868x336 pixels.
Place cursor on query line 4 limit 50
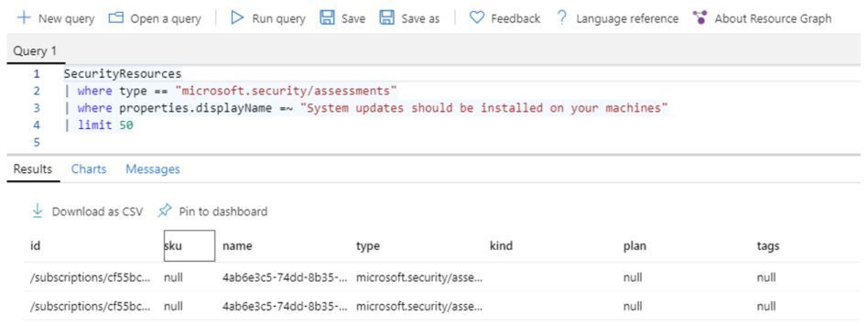(105, 125)
